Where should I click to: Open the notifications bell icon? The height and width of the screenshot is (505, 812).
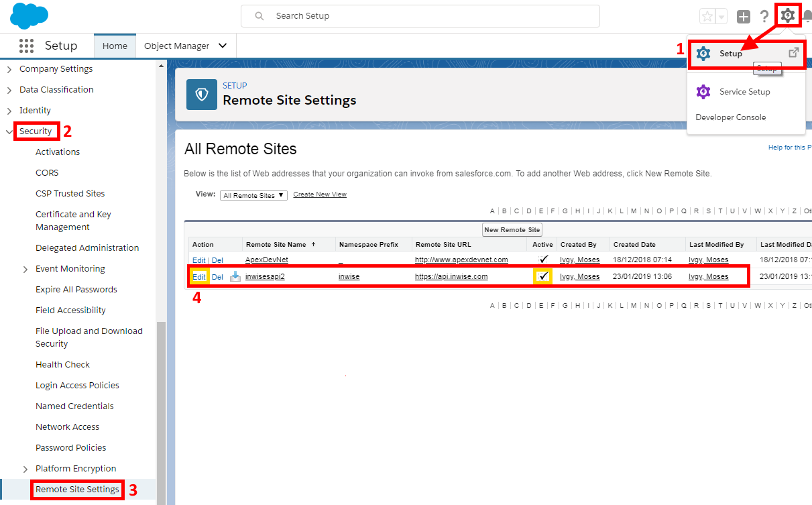[807, 17]
